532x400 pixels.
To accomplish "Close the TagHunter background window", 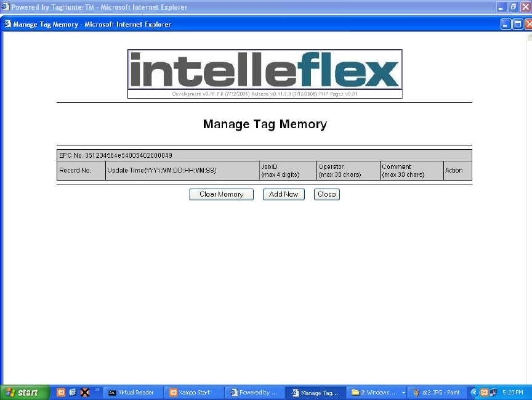I will point(525,6).
